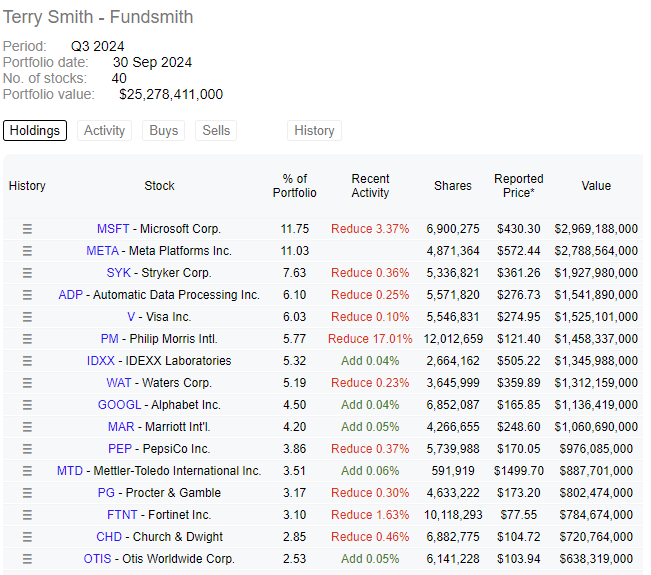
Task: Click the value $2,969,188,000
Action: pos(596,229)
